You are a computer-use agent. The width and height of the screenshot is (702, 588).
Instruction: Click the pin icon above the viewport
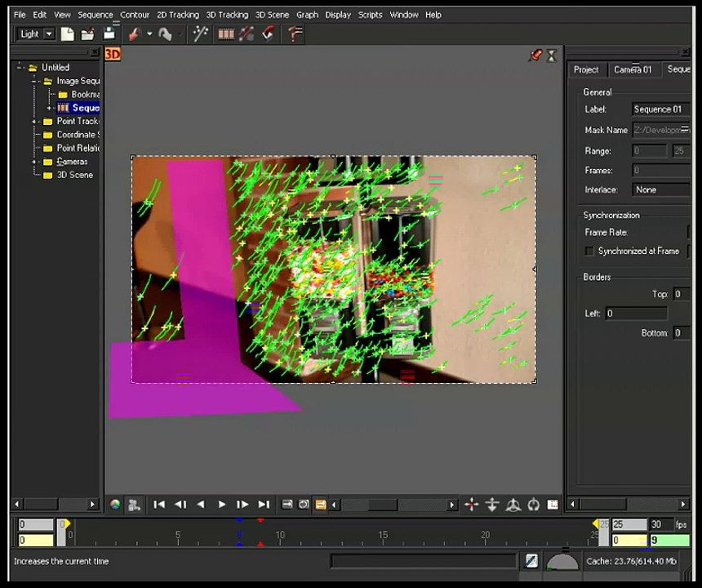coord(535,56)
